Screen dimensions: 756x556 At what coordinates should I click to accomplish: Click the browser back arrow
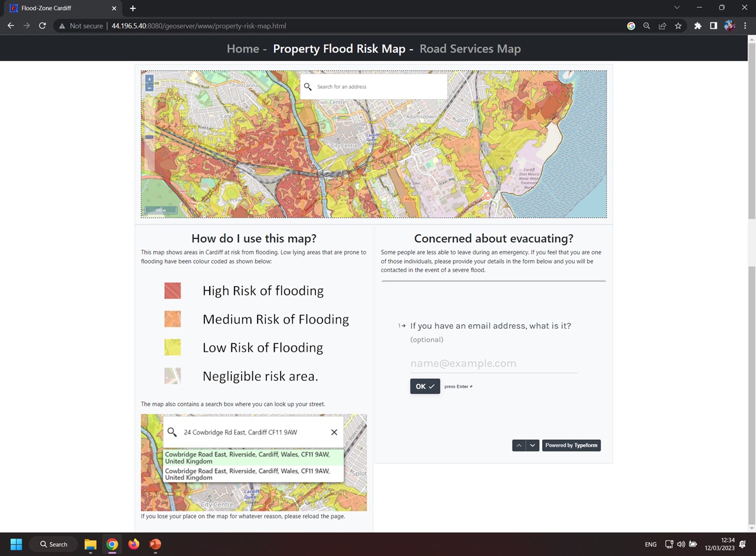[11, 26]
